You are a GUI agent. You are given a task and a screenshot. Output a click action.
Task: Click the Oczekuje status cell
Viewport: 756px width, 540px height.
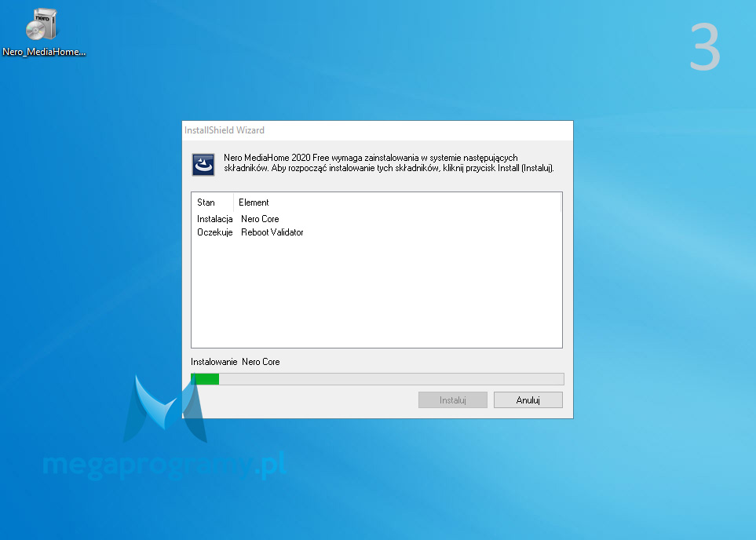[x=214, y=232]
